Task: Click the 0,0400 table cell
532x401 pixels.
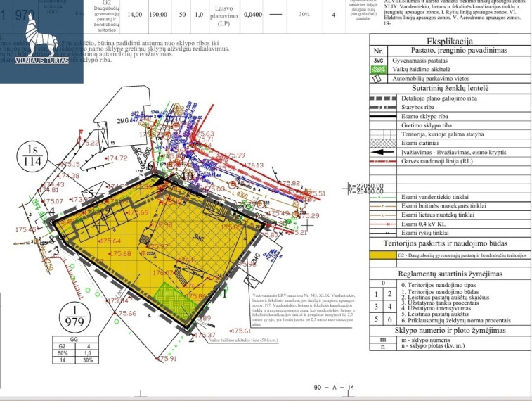Action: pyautogui.click(x=253, y=15)
